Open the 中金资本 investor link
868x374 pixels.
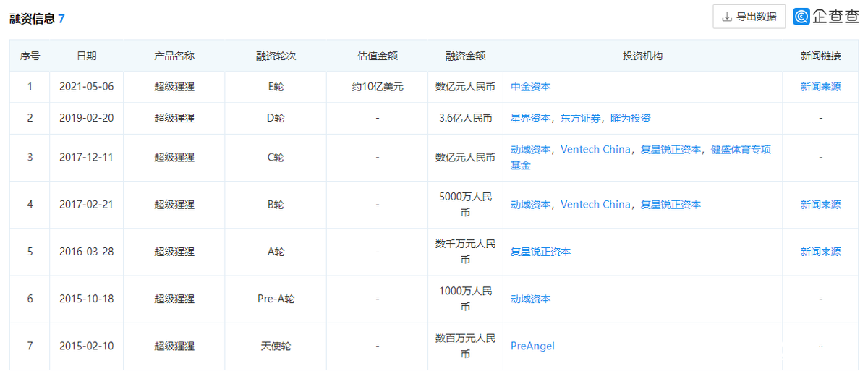[531, 87]
